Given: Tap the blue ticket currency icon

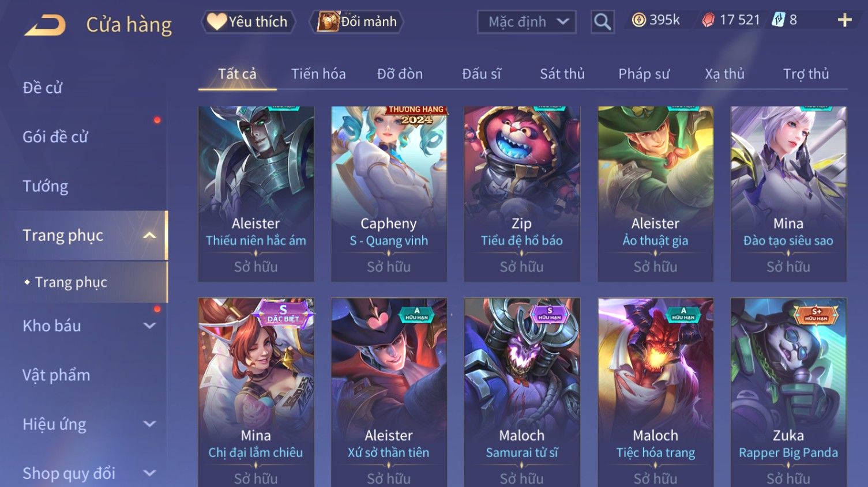Looking at the screenshot, I should pos(779,20).
